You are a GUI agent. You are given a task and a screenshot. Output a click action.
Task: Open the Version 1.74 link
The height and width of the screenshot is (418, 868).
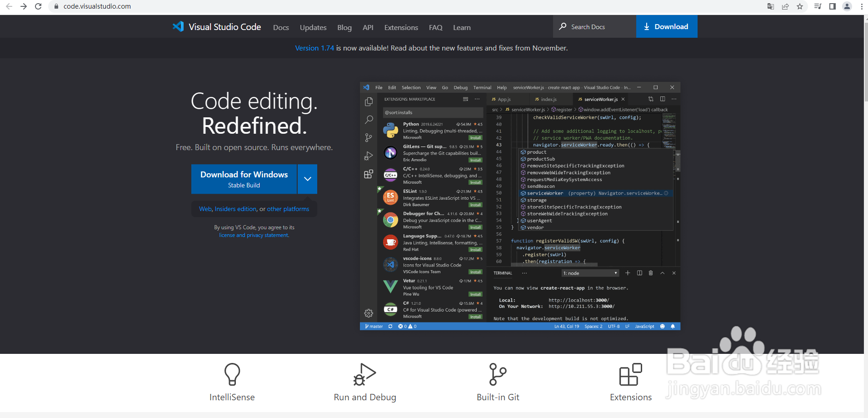[x=314, y=48]
